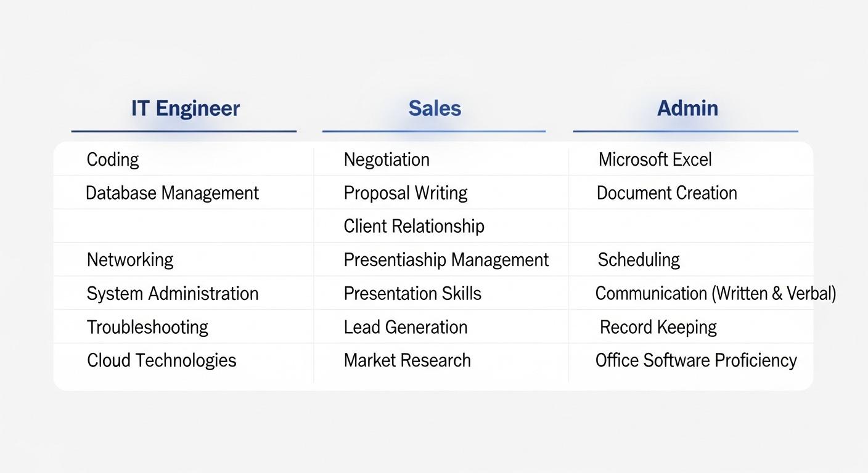Image resolution: width=868 pixels, height=473 pixels.
Task: Click the Market Research entry
Action: (407, 360)
